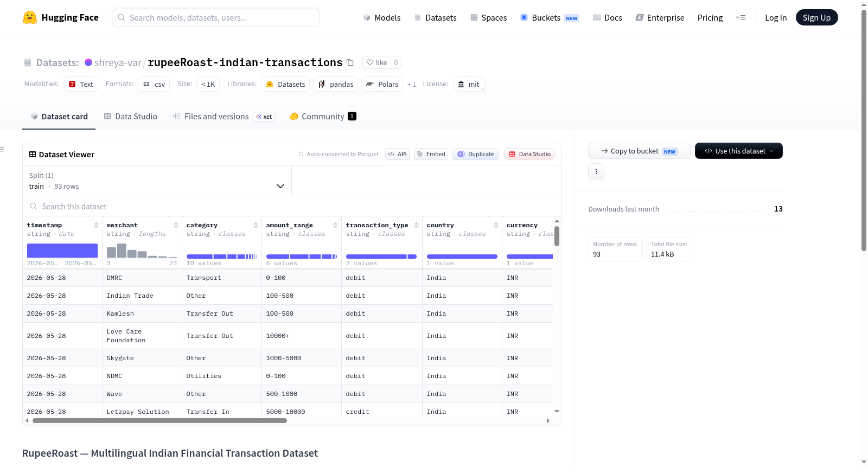Image resolution: width=868 pixels, height=467 pixels.
Task: Select the Love Care Foundation cell
Action: click(142, 336)
